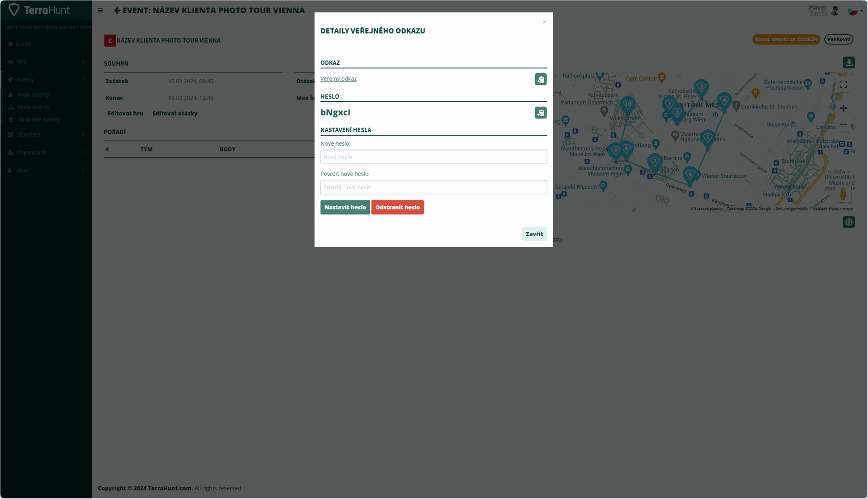Open Moje eventy menu item
The width and height of the screenshot is (868, 499).
(33, 95)
